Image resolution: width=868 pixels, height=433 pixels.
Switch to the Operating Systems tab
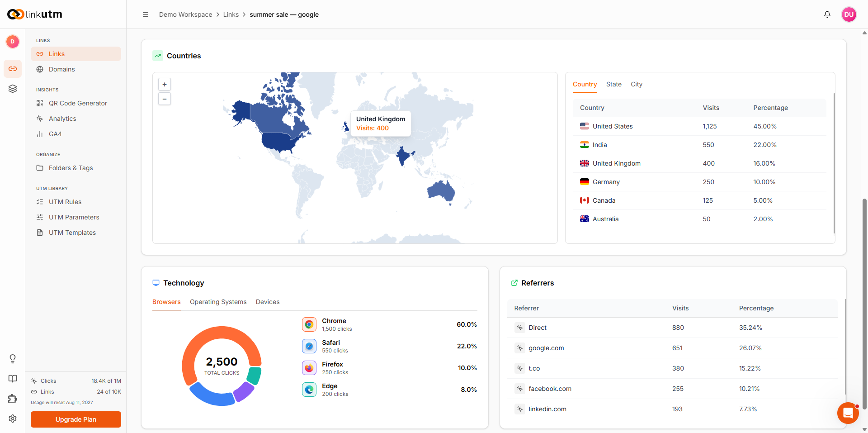[x=218, y=302]
